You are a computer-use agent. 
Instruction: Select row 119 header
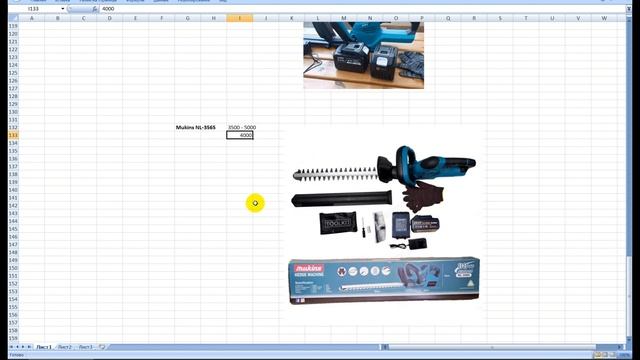tap(13, 26)
